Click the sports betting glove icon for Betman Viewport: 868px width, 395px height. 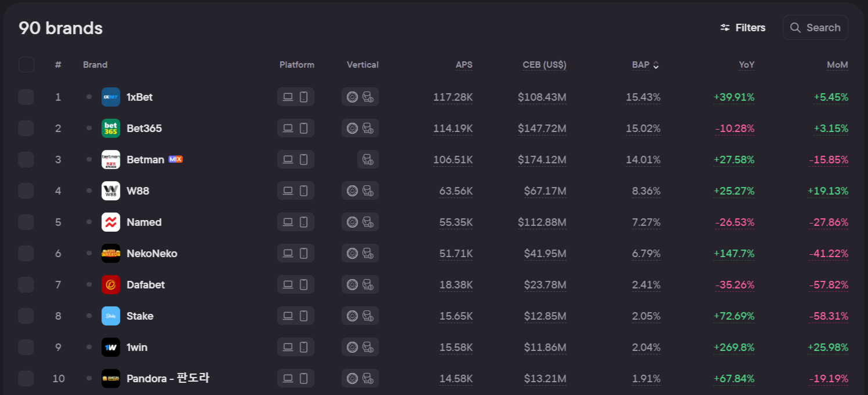pyautogui.click(x=368, y=160)
